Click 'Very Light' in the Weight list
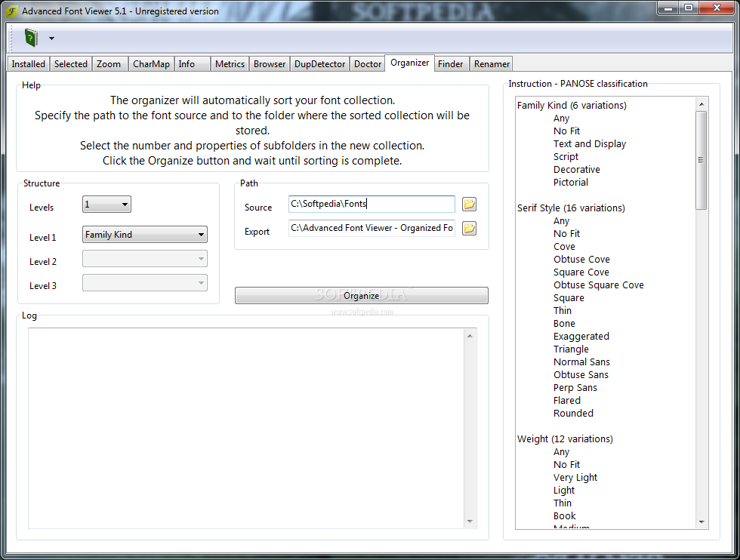Screen dimensions: 740x560 [x=575, y=478]
